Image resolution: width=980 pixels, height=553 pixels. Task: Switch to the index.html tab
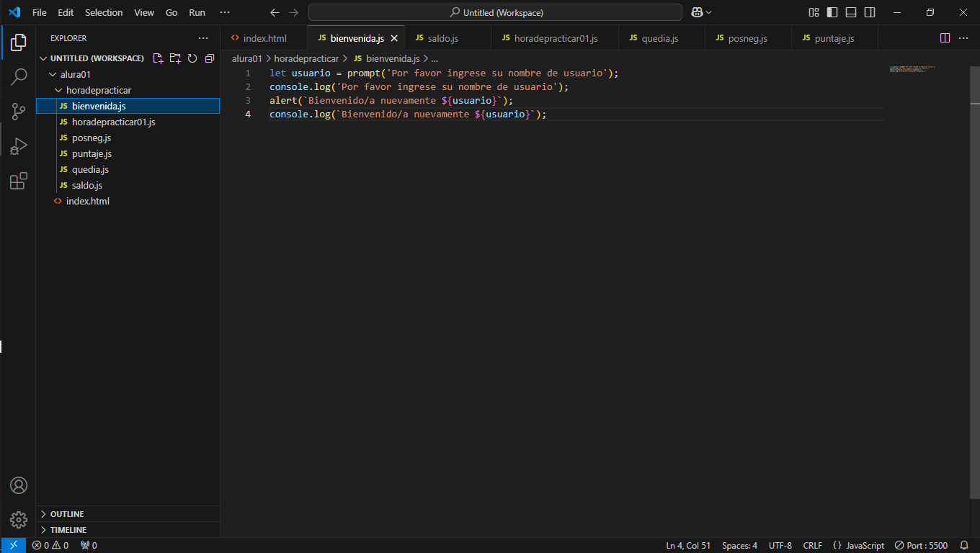point(264,38)
